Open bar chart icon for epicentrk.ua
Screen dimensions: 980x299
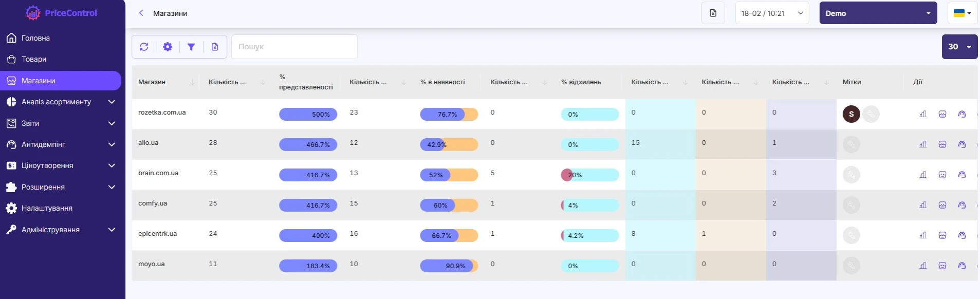click(x=923, y=235)
